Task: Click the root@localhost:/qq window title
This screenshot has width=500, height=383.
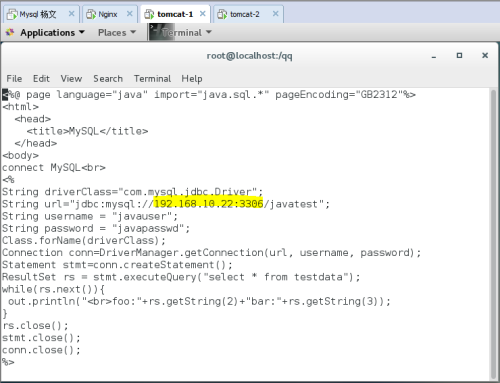Action: pos(249,56)
